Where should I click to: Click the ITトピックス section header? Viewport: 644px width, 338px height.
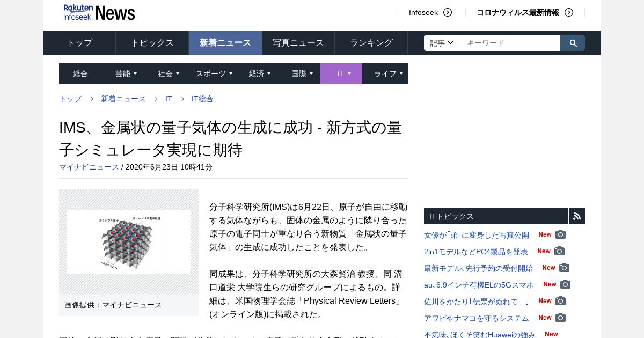coord(496,216)
